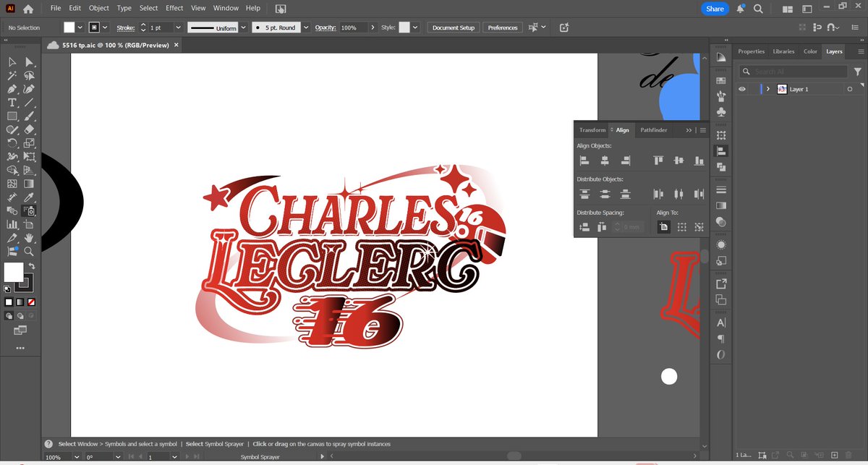Select the Column Graph tool
The image size is (868, 465).
[12, 224]
